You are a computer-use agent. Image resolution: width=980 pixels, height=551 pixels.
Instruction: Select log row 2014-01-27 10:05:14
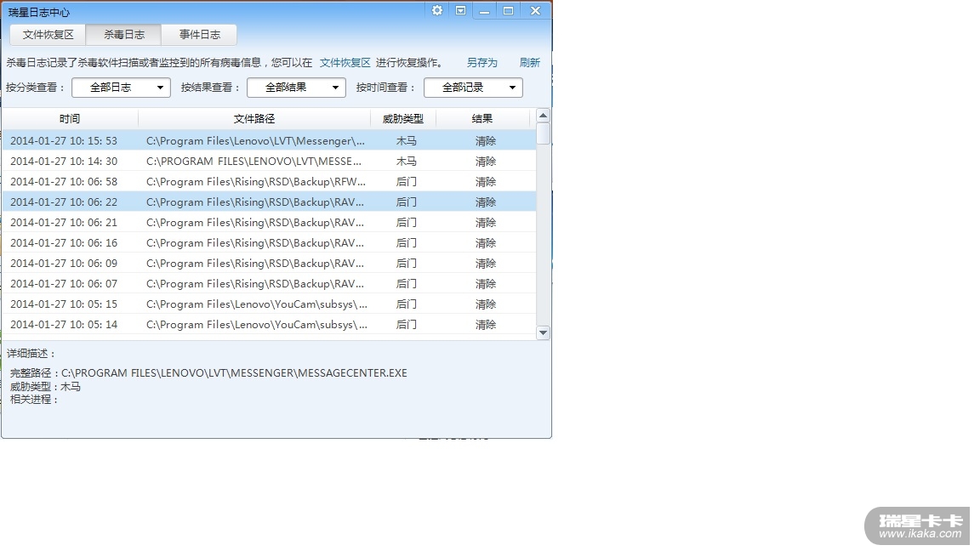point(269,324)
